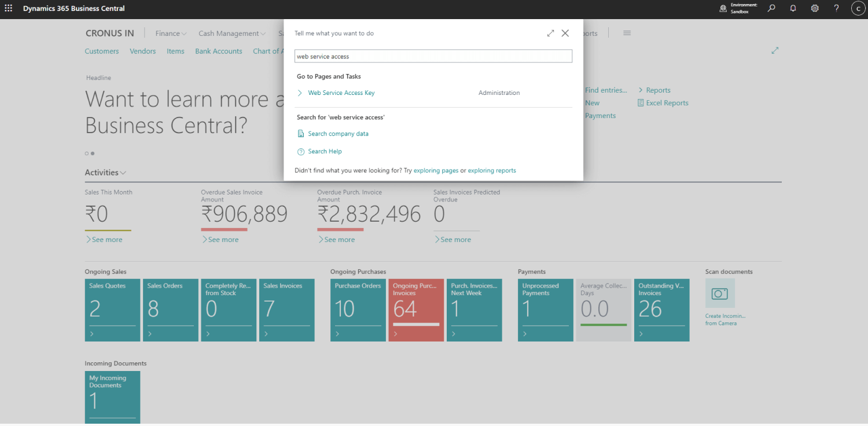Click the Find entries action

coord(606,90)
